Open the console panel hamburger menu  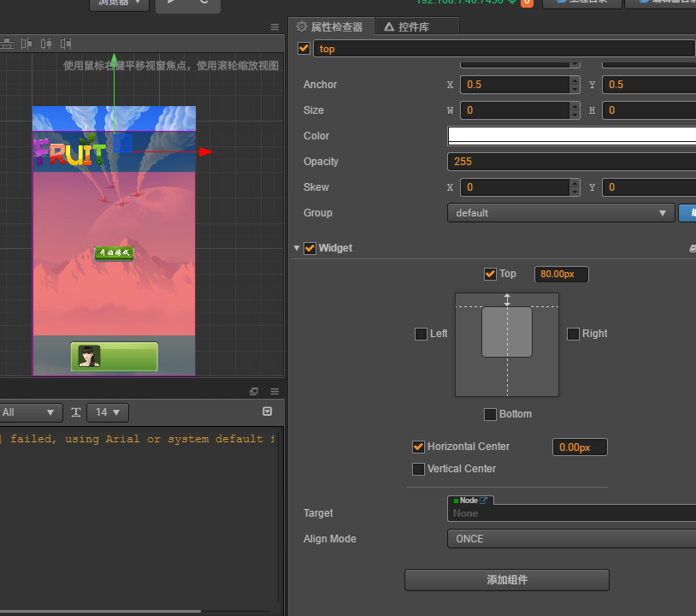coord(274,391)
